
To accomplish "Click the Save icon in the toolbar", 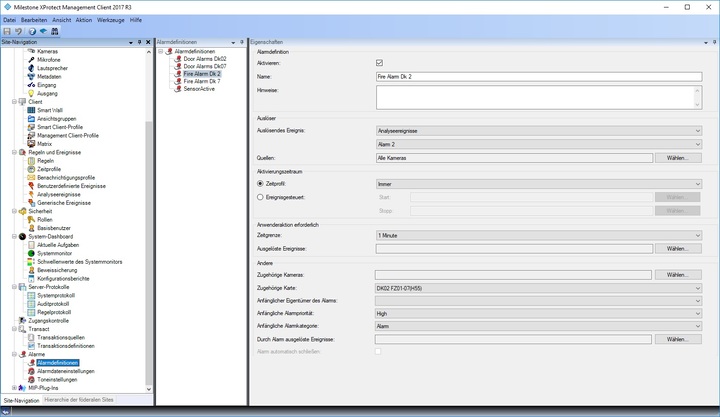I will coord(7,31).
